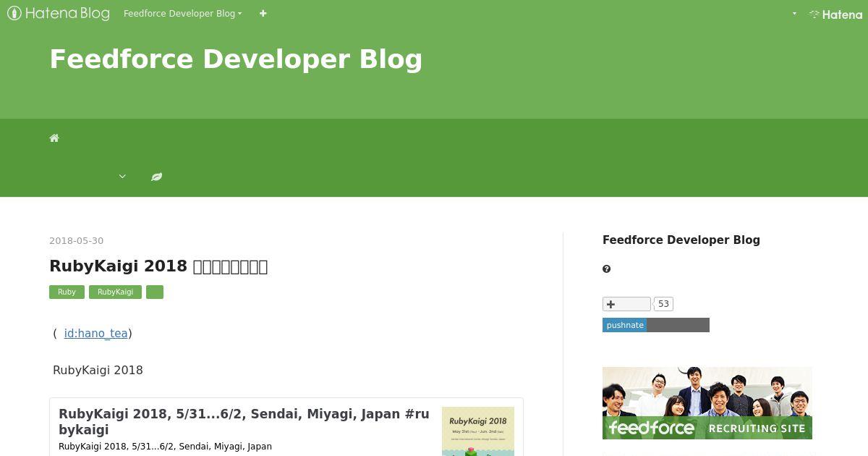Screen dimensions: 868x456
Task: Open the id:hano_tea profile link
Action: (95, 333)
